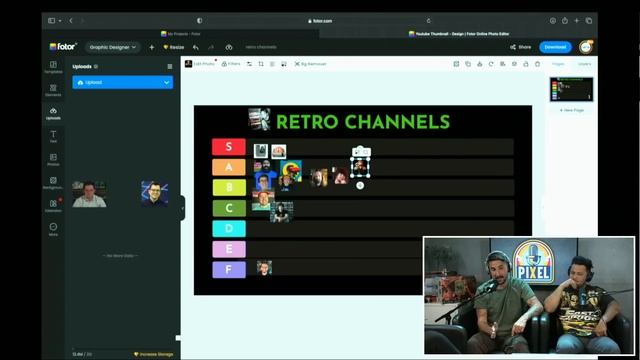The height and width of the screenshot is (360, 640).
Task: Open the More sidebar panel
Action: click(53, 229)
